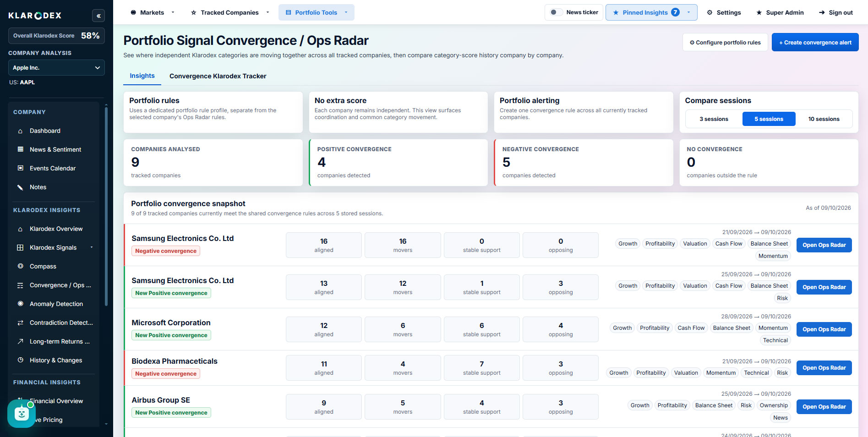Open the chatbot assistant icon
The height and width of the screenshot is (437, 868).
point(22,414)
